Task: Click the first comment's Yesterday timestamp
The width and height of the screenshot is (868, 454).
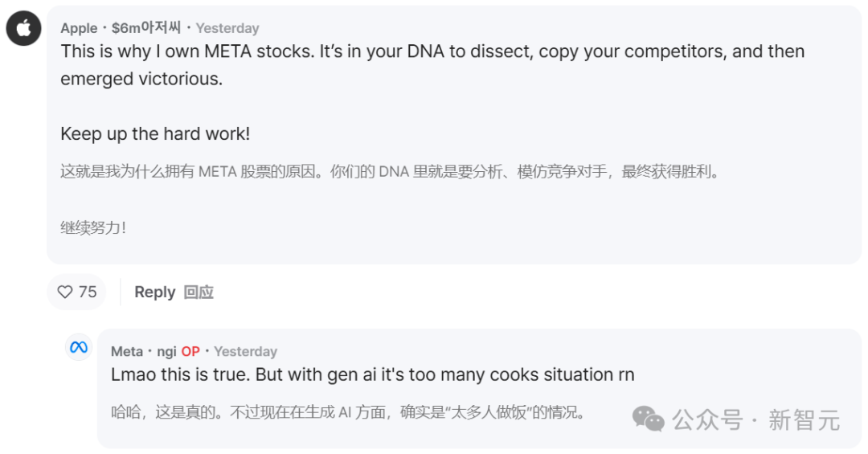Action: coord(227,28)
